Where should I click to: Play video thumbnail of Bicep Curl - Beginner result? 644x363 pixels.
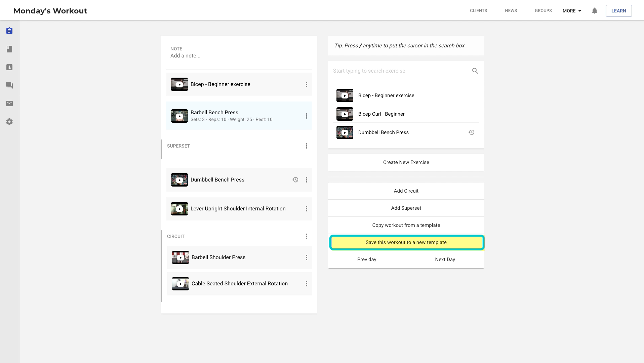[x=345, y=114]
